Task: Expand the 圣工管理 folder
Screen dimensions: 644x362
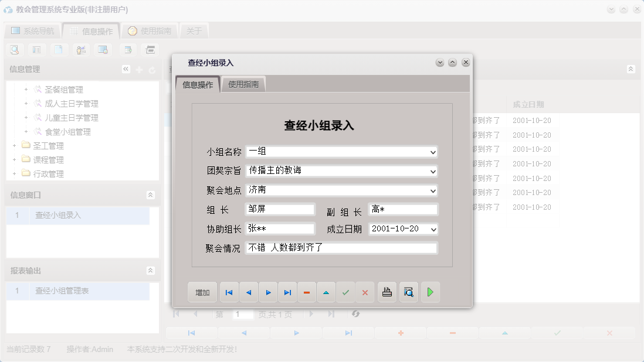Action: (x=13, y=145)
